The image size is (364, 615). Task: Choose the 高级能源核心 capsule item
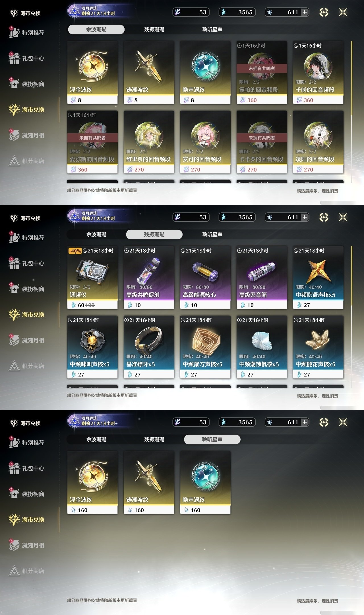[205, 278]
